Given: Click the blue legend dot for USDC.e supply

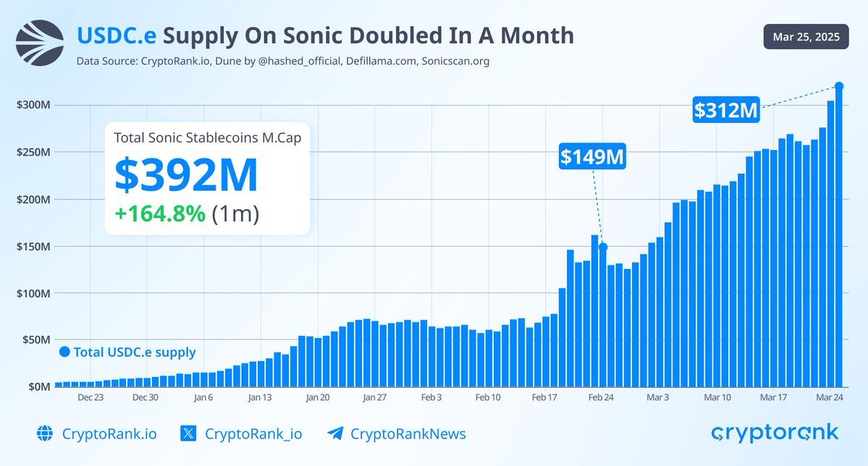Looking at the screenshot, I should pos(64,352).
